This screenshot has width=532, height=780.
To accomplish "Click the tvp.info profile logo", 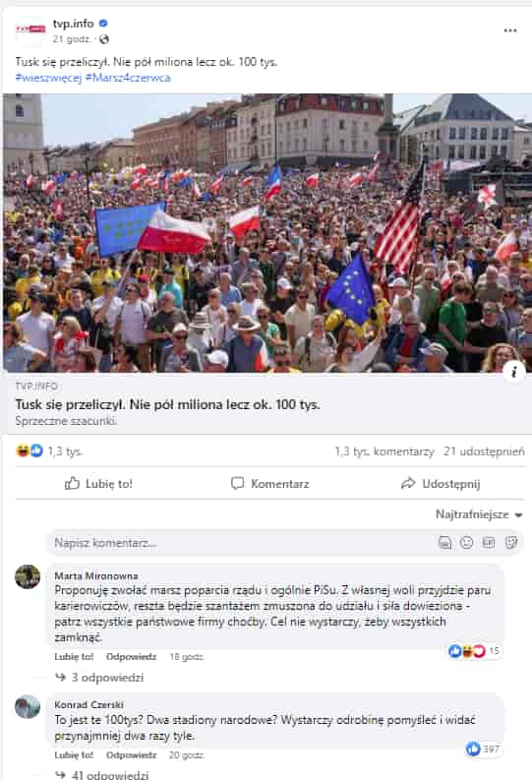I will coord(30,30).
